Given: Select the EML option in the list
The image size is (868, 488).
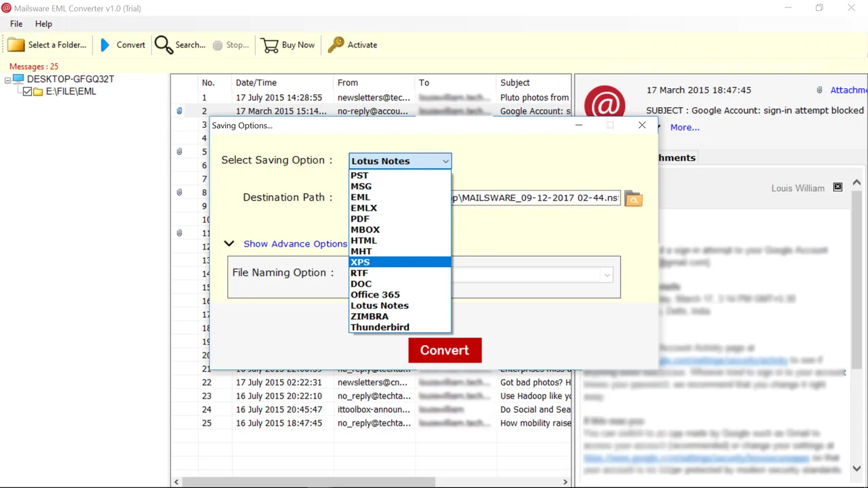Looking at the screenshot, I should 400,197.
